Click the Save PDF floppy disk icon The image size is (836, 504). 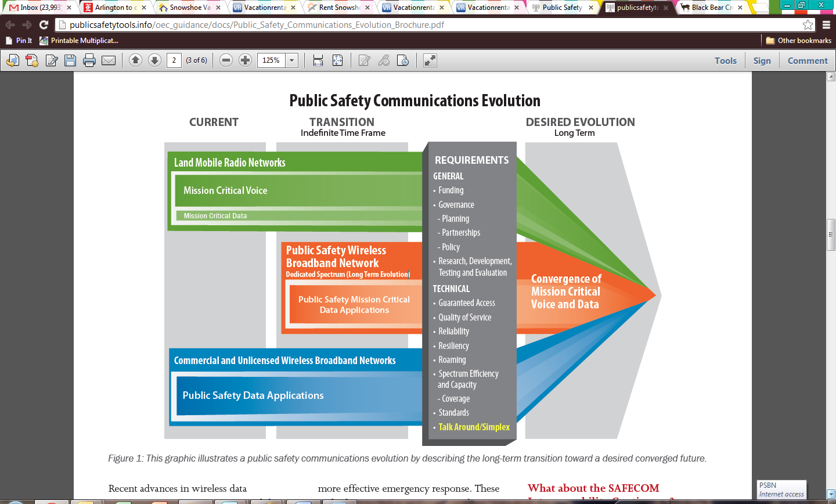[70, 60]
